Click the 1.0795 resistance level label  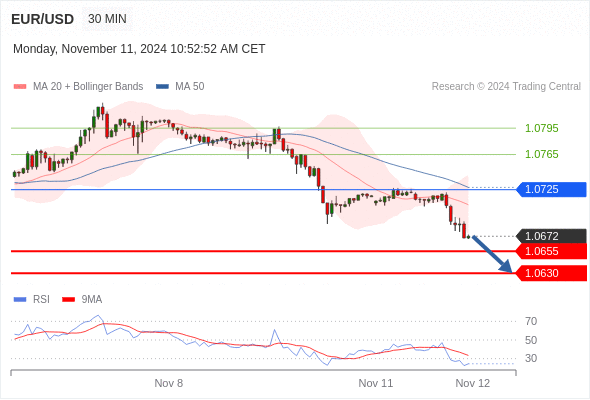[x=541, y=128]
